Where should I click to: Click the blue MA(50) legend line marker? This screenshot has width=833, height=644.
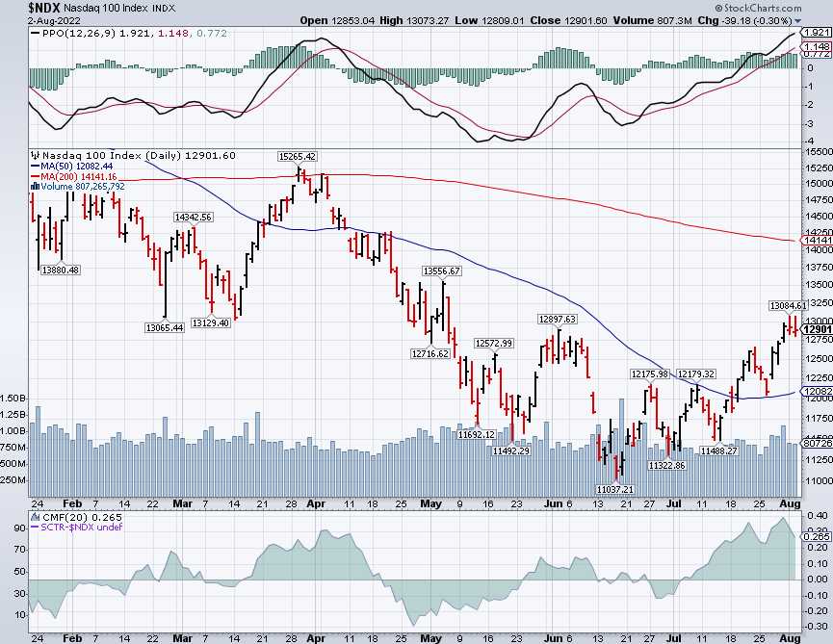pos(36,167)
